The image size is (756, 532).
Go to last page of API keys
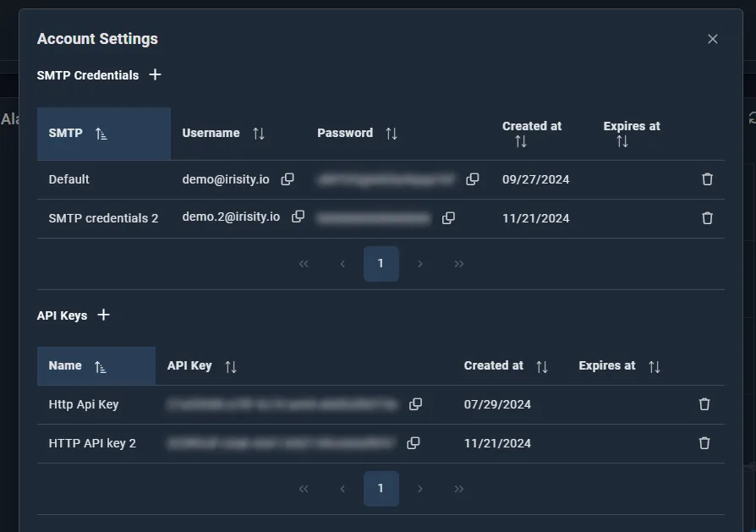[x=458, y=489]
